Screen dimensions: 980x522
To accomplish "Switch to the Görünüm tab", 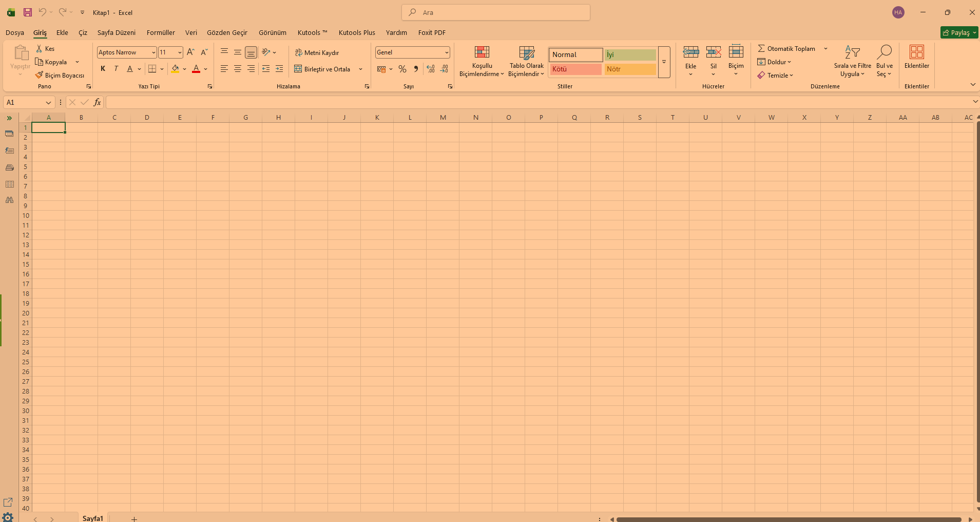I will click(273, 32).
